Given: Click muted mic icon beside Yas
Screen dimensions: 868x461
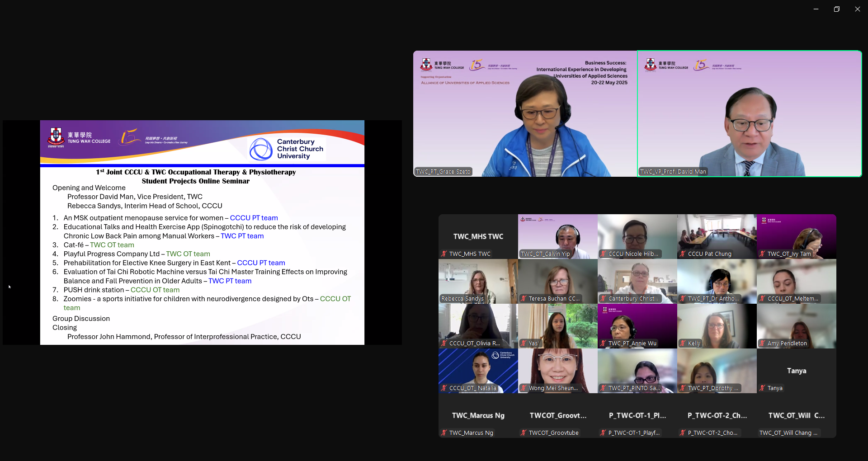Looking at the screenshot, I should pos(524,343).
